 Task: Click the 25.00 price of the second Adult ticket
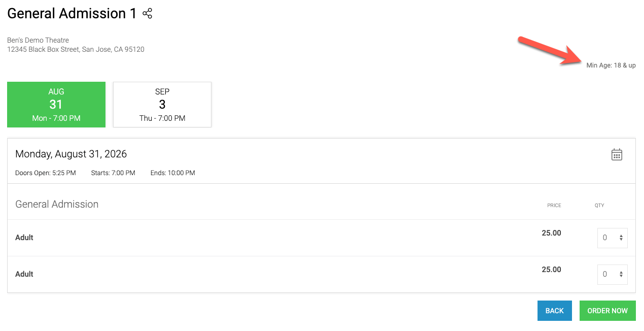(x=551, y=270)
